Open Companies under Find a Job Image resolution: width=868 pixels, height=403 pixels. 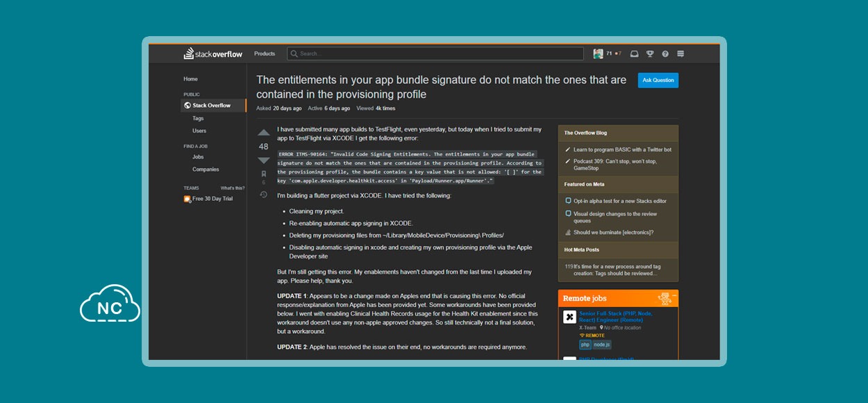coord(206,170)
